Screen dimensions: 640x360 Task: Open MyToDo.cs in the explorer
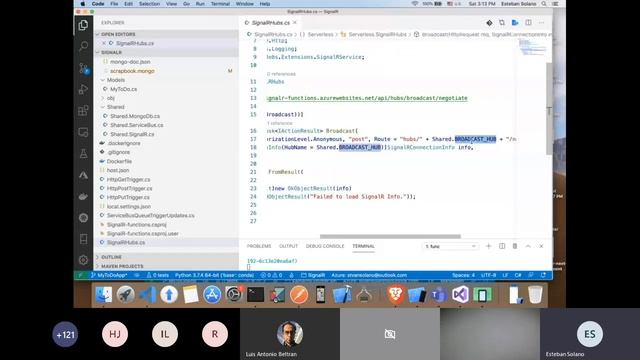[x=123, y=89]
